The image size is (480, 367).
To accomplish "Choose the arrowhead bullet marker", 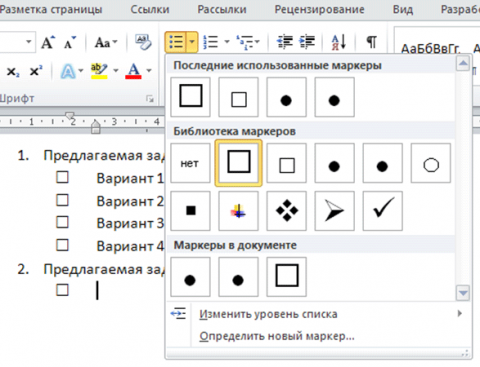I will (x=334, y=211).
